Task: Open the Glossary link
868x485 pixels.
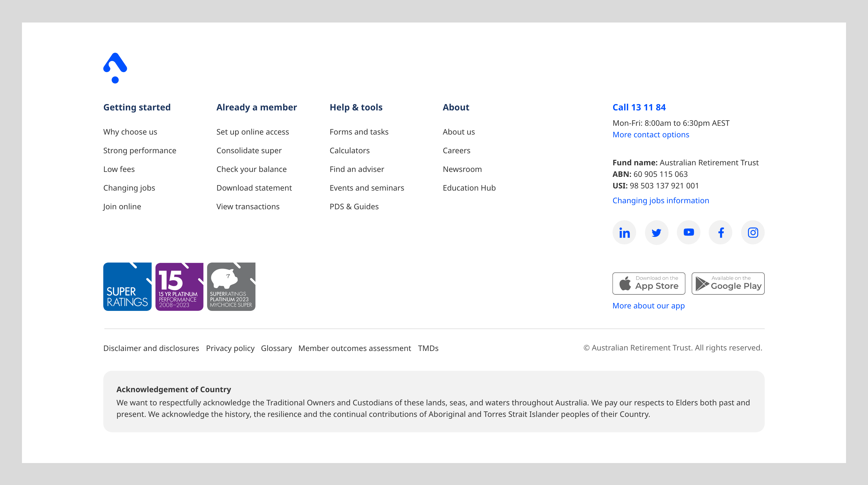Action: (276, 348)
